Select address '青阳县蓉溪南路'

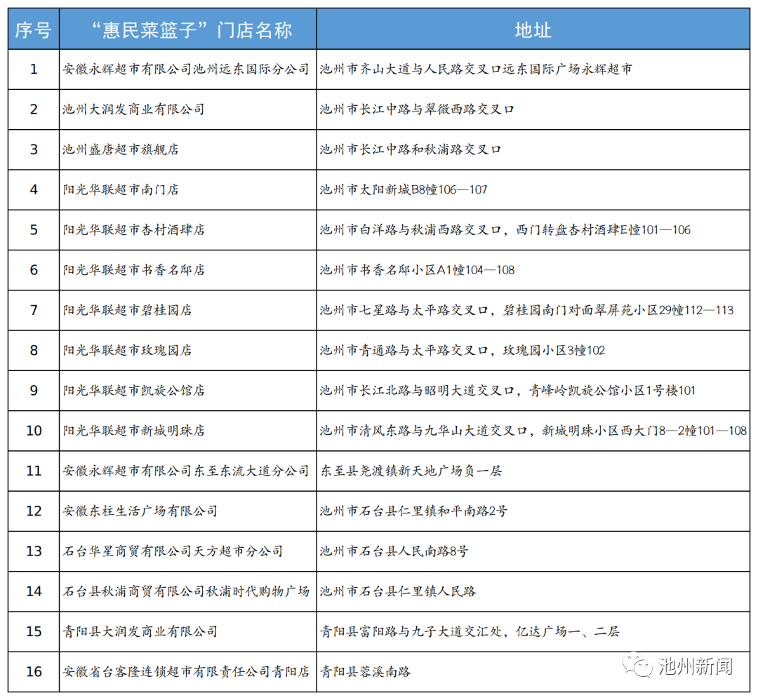[366, 671]
